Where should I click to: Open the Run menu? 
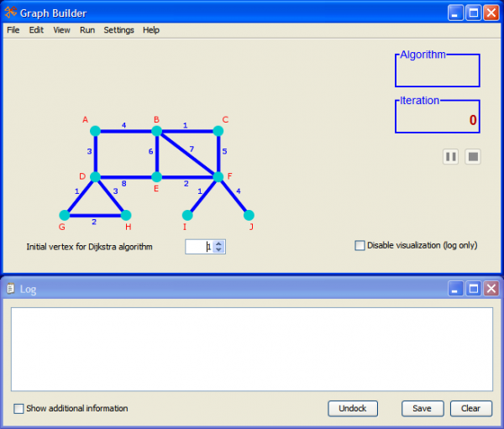(87, 30)
